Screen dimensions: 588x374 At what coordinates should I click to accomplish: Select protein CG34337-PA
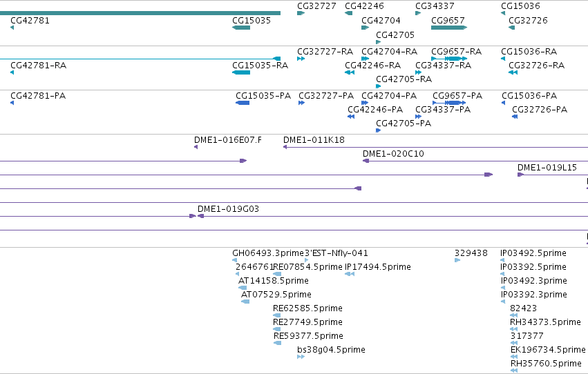point(443,109)
